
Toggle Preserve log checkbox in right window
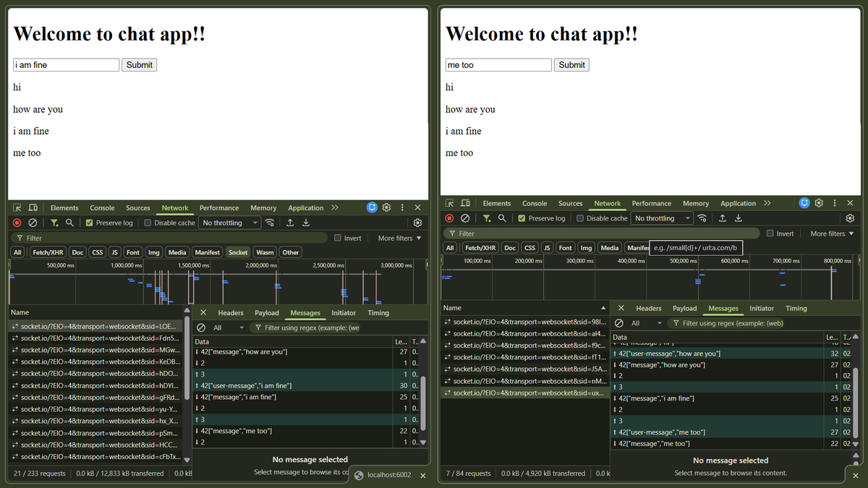(x=522, y=218)
